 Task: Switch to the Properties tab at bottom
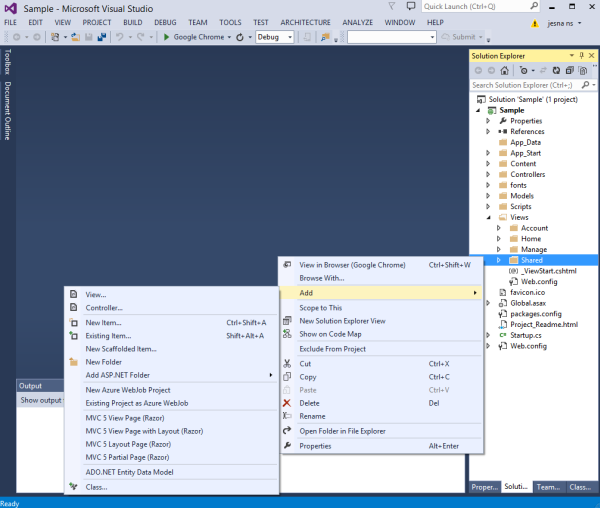click(x=484, y=487)
